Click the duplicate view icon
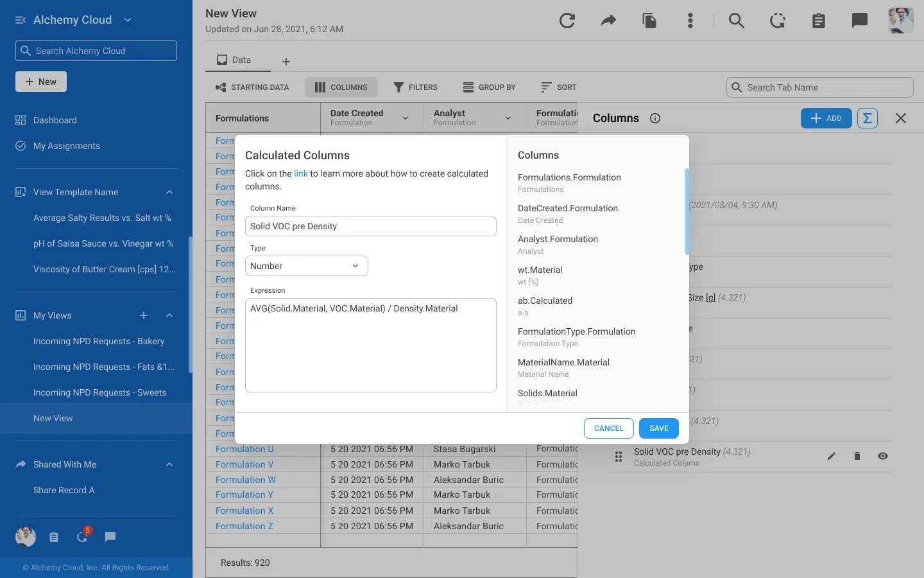924x578 pixels. click(x=649, y=21)
